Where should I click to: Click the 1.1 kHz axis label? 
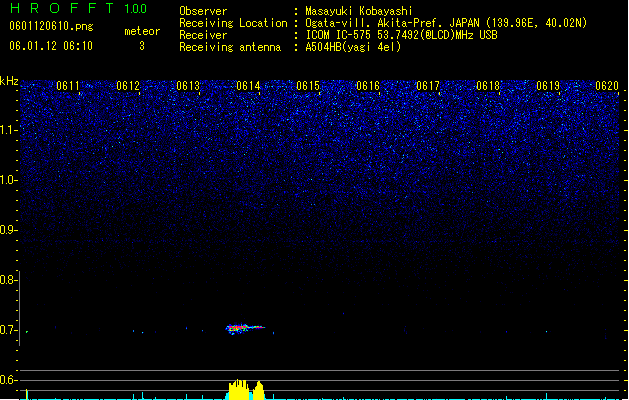[x=8, y=130]
